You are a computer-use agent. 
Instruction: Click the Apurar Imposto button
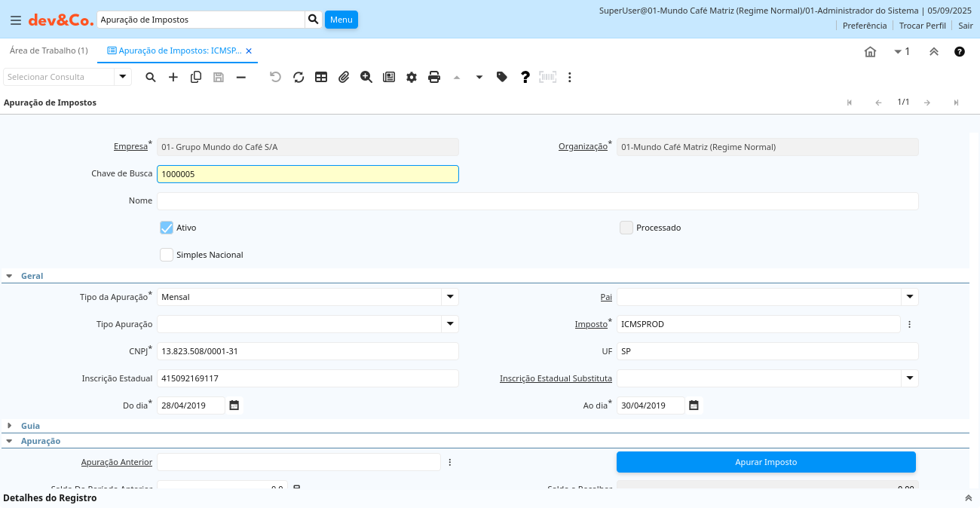(x=766, y=462)
